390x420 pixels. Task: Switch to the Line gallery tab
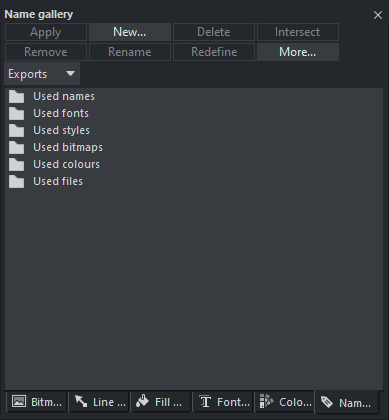pos(99,402)
